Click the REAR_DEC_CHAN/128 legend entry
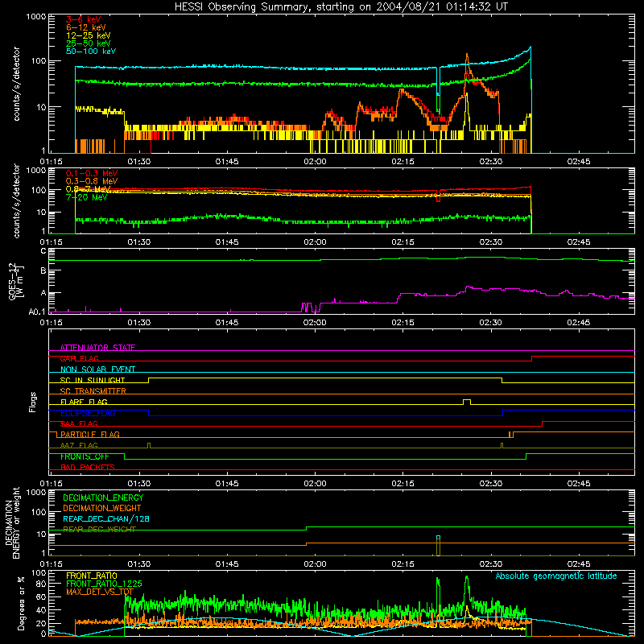Image resolution: width=644 pixels, height=644 pixels. coord(106,519)
